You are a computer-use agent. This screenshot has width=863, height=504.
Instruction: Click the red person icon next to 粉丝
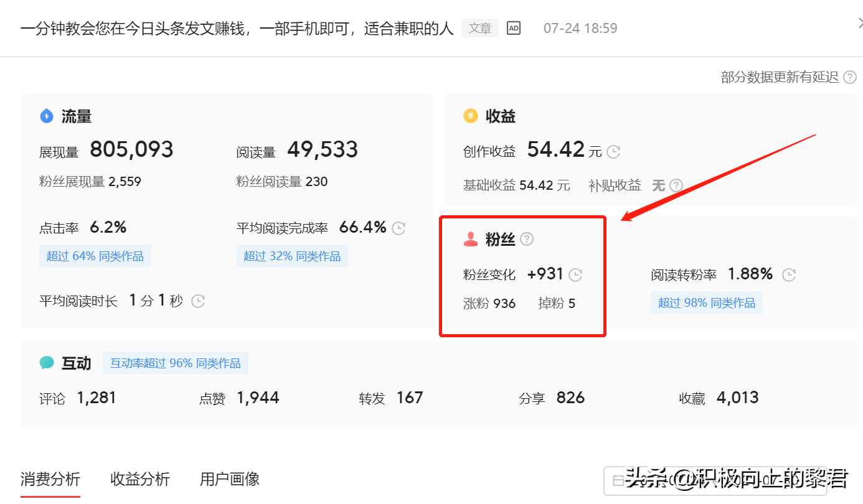[x=471, y=238]
